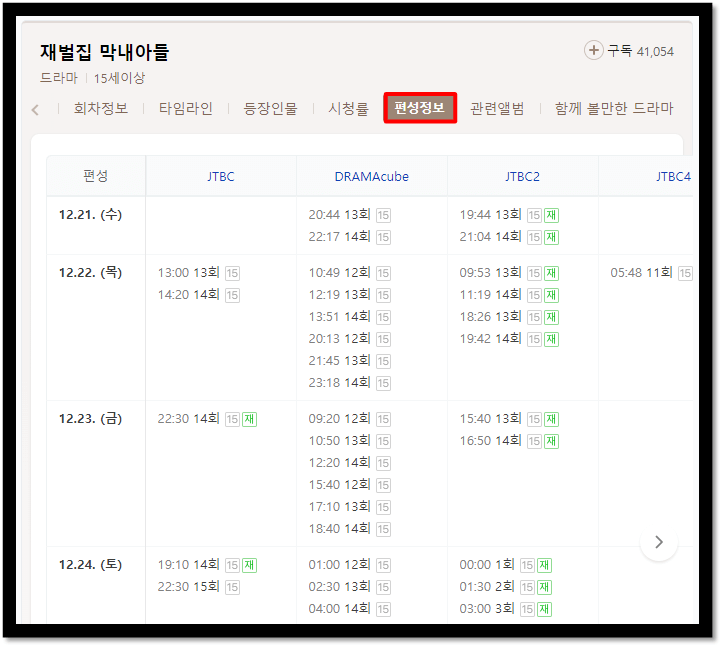Image resolution: width=722 pixels, height=647 pixels.
Task: Click the 12.24. (토) date cell
Action: click(x=90, y=565)
